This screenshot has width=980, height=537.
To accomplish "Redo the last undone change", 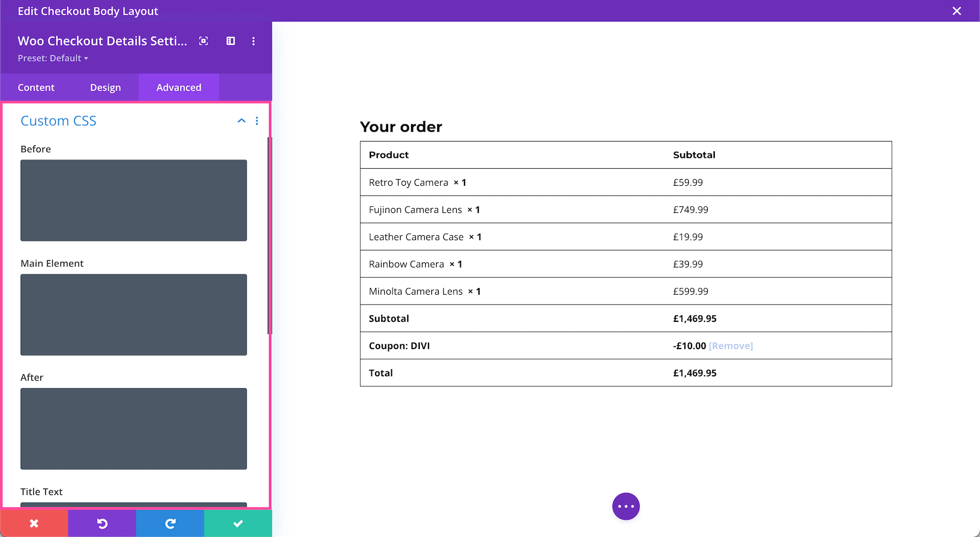I will point(170,523).
